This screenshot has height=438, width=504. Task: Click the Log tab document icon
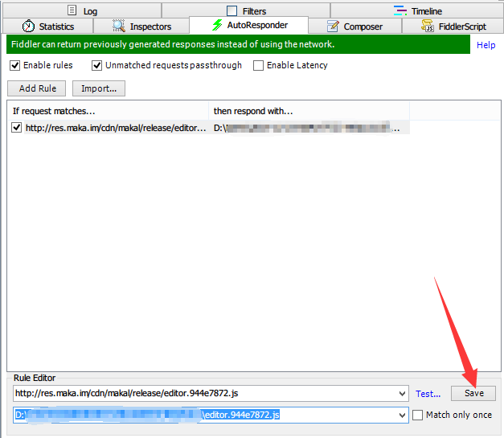tap(72, 10)
